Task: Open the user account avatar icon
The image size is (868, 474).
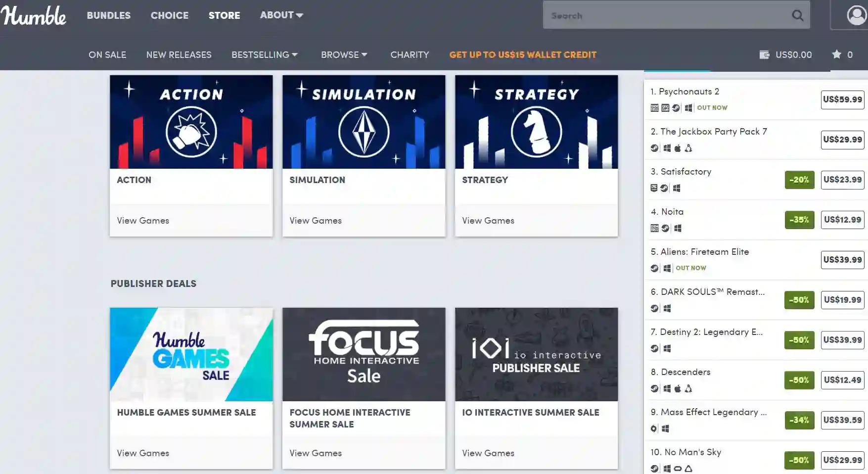Action: pos(857,15)
